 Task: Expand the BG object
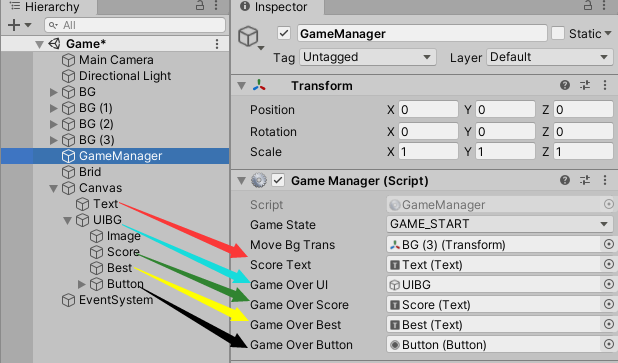(54, 92)
